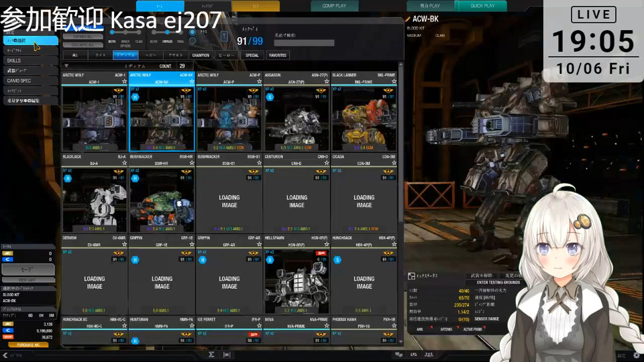This screenshot has width=644, height=362.
Task: Open the ヒーロー filter tab
Action: 226,55
